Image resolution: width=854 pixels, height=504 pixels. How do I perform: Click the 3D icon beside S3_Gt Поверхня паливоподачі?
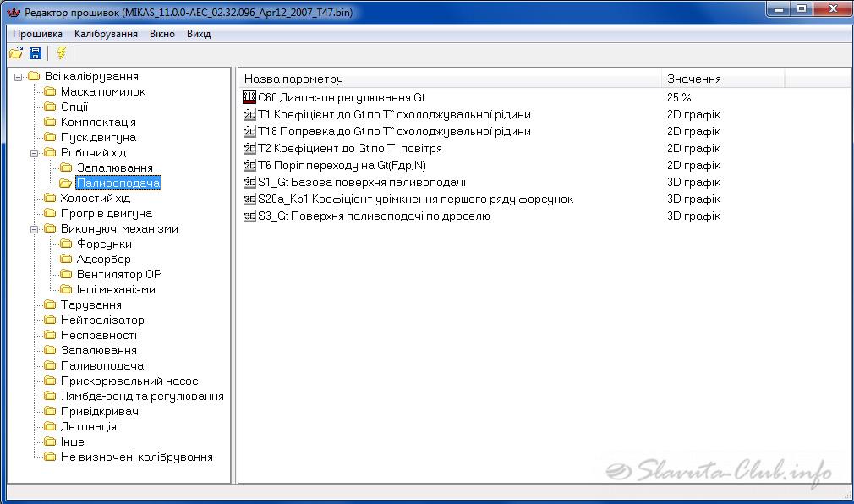click(249, 216)
